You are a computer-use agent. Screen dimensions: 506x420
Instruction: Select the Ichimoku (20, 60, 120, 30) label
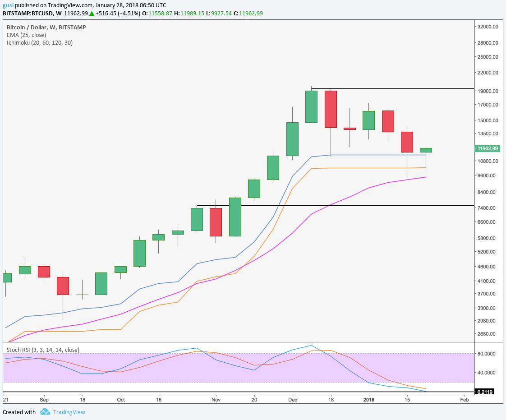[40, 42]
